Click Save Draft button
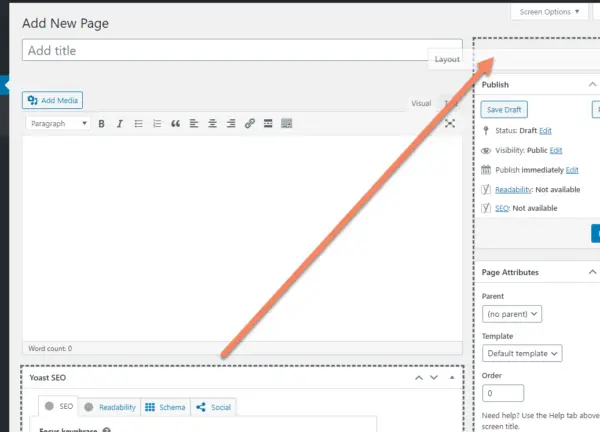This screenshot has height=432, width=600. pyautogui.click(x=504, y=110)
